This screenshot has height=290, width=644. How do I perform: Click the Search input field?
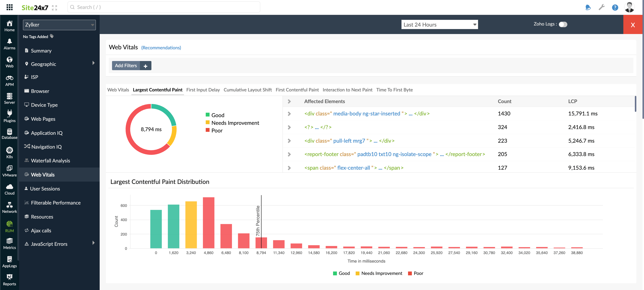coord(164,7)
